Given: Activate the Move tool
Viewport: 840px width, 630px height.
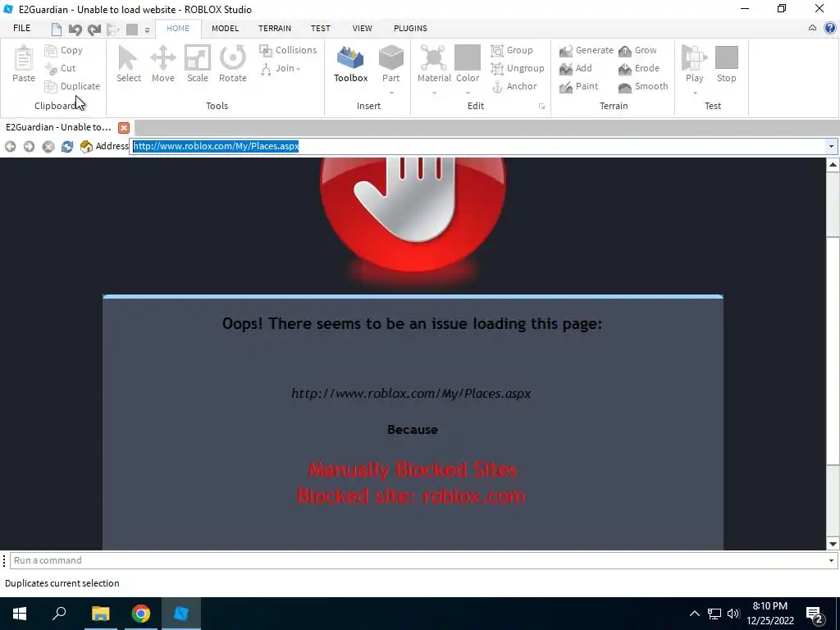Looking at the screenshot, I should click(163, 64).
